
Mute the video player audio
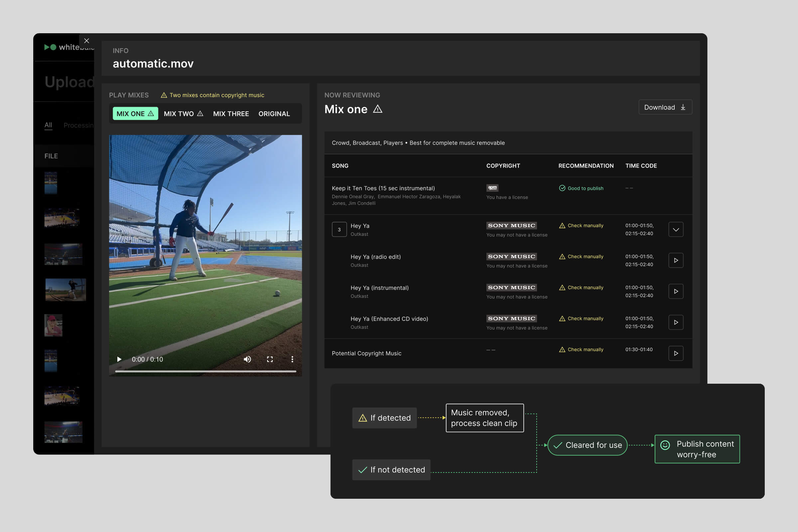247,359
